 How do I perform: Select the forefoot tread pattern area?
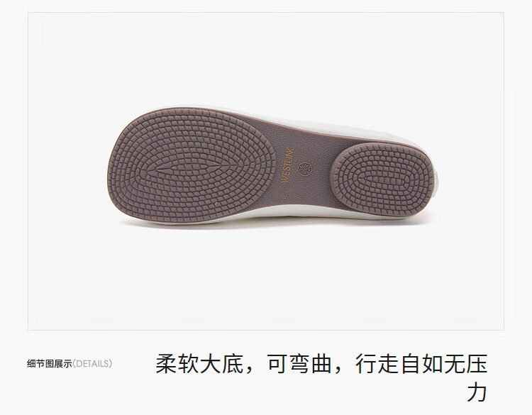[192, 166]
